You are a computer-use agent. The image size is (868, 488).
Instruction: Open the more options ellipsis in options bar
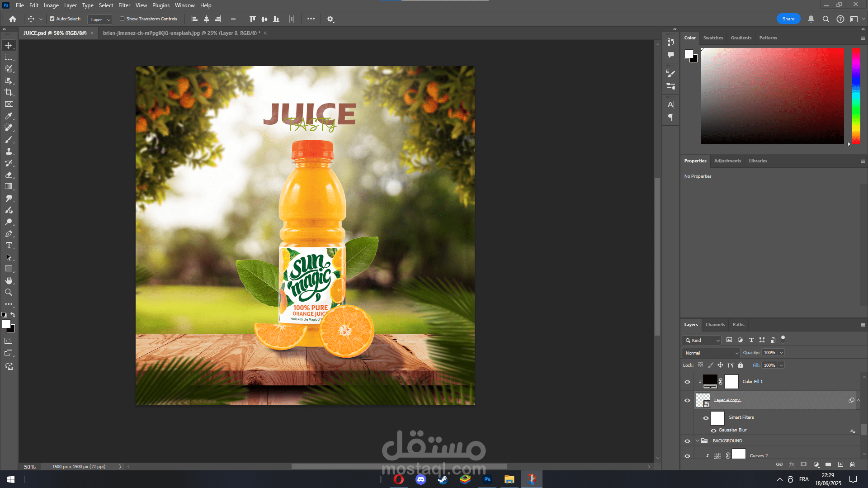click(311, 19)
